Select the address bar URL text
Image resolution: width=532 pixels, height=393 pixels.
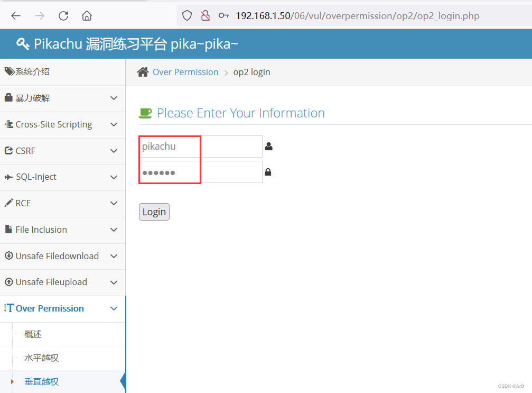[357, 16]
